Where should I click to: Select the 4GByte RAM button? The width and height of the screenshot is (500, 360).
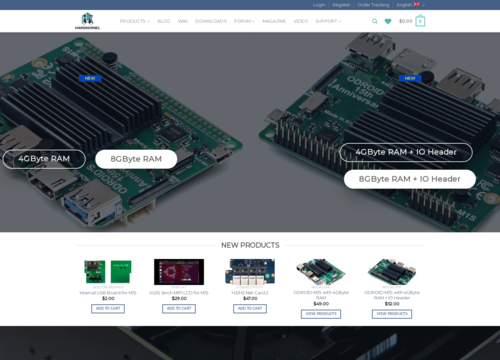44,159
